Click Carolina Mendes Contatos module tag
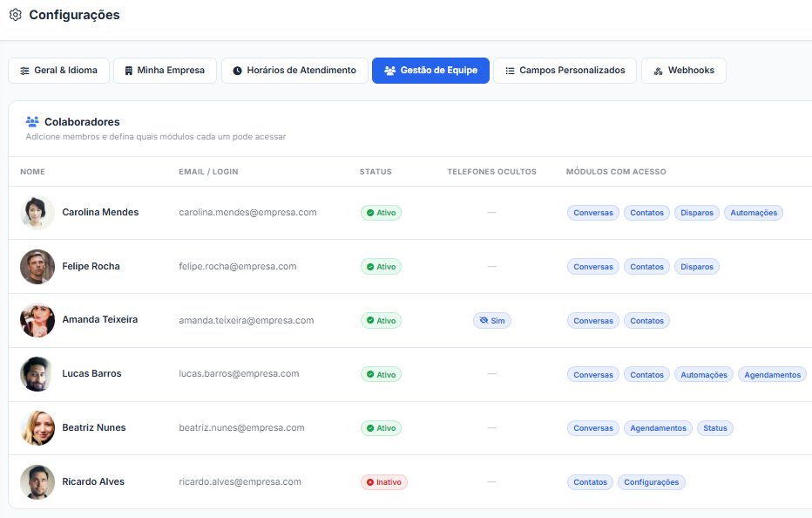Image resolution: width=812 pixels, height=518 pixels. 646,213
